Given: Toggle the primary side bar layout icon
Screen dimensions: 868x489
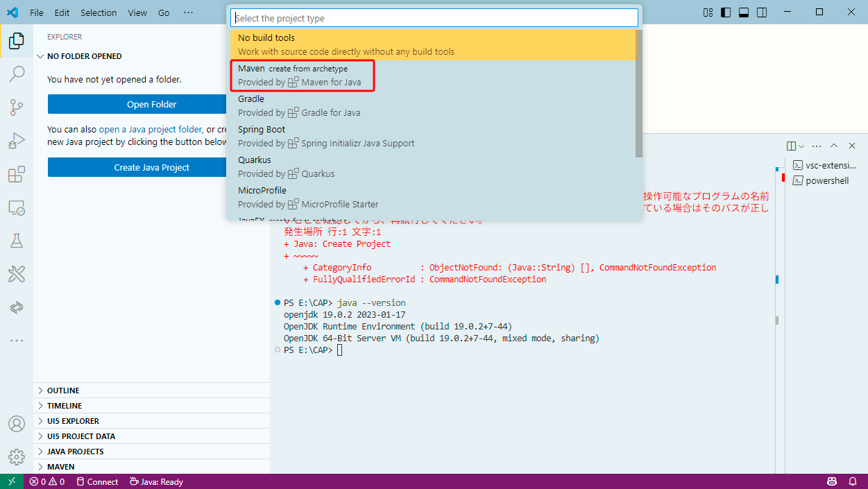Looking at the screenshot, I should coord(726,12).
